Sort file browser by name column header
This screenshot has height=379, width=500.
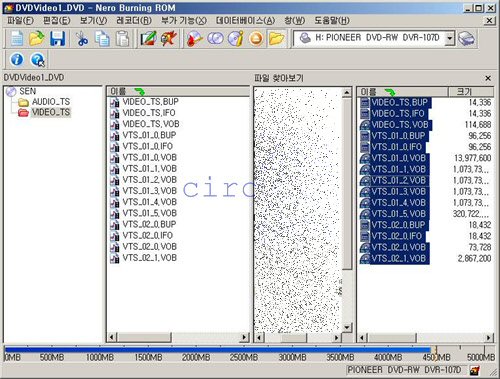[x=402, y=92]
